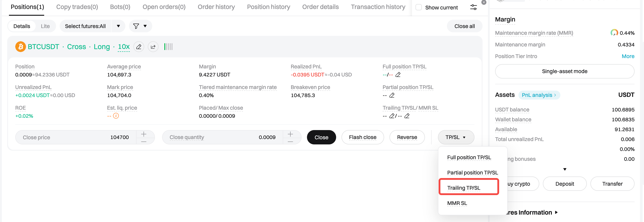Open the Order history tab
The width and height of the screenshot is (644, 222).
(216, 7)
